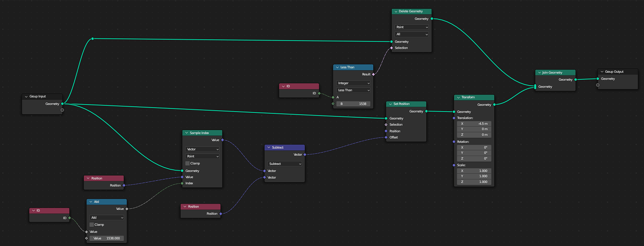Click the Scale socket on Transform node
The height and width of the screenshot is (246, 644).
pyautogui.click(x=454, y=165)
